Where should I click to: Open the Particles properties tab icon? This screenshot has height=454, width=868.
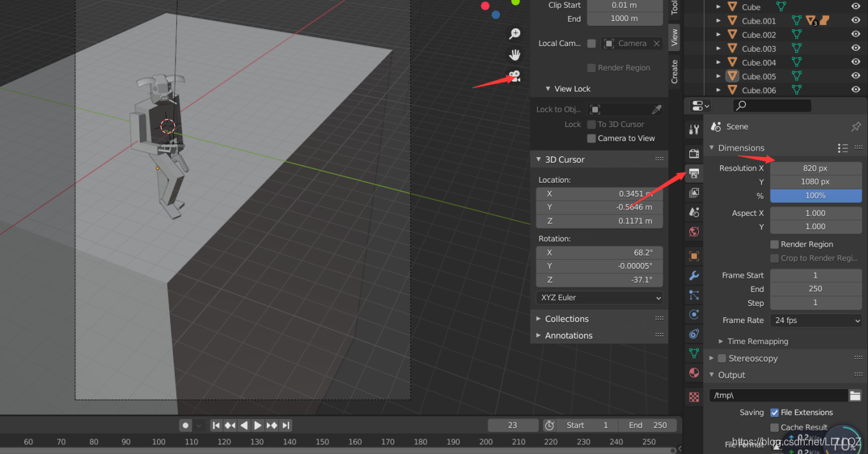coord(694,295)
